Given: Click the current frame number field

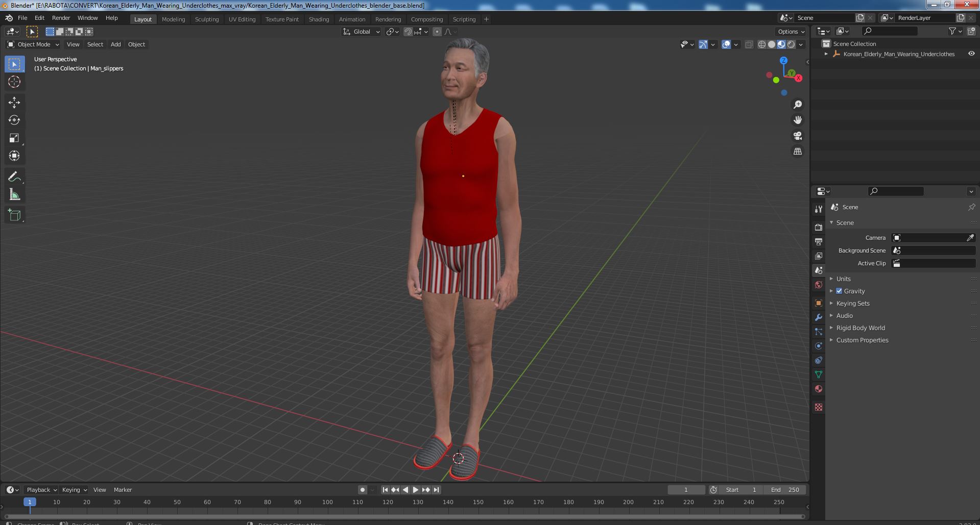Looking at the screenshot, I should point(686,490).
